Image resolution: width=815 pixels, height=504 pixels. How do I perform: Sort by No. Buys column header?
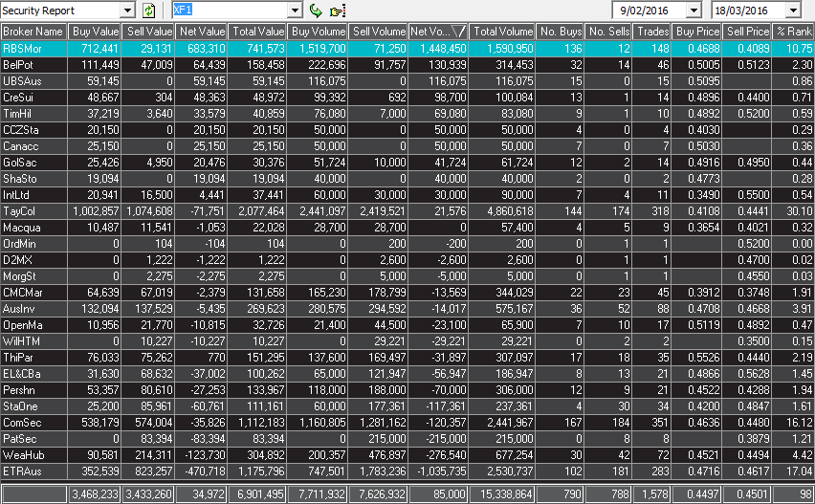click(561, 32)
